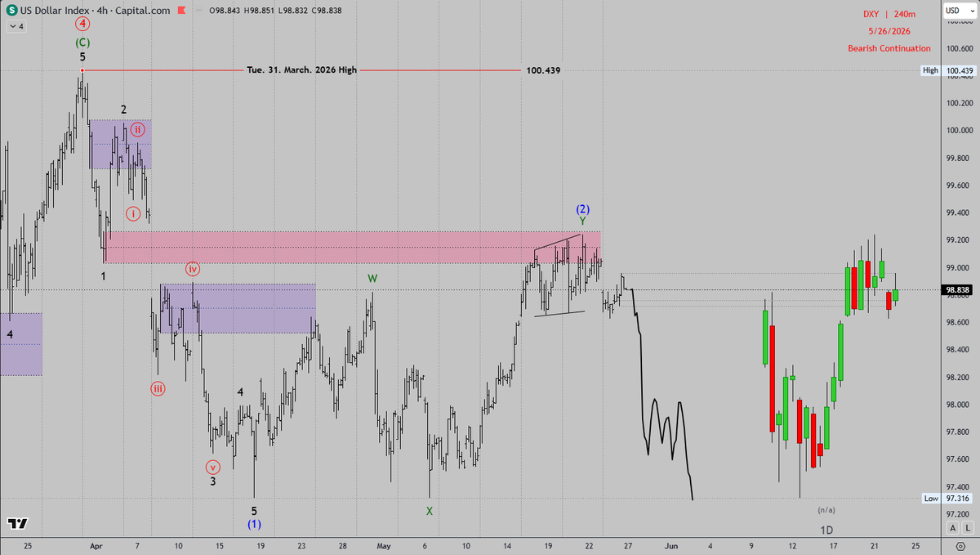Click the red circled iv label
This screenshot has width=980, height=555.
pyautogui.click(x=193, y=269)
